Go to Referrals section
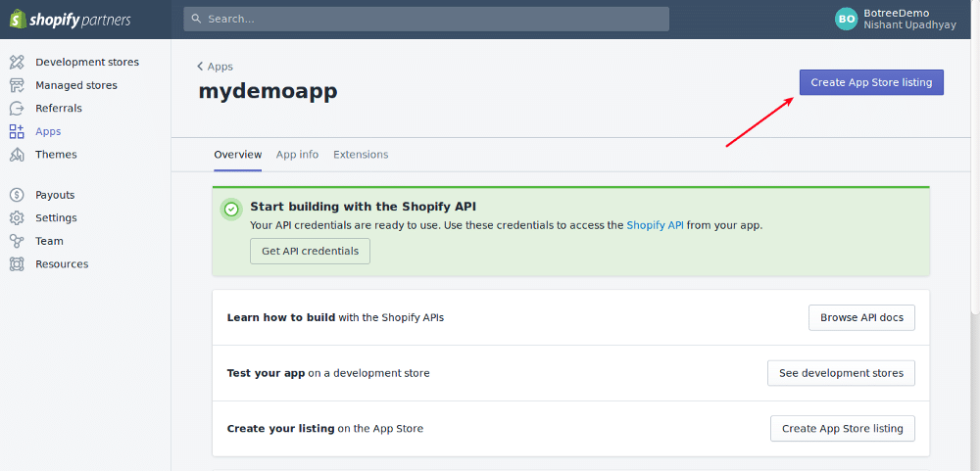This screenshot has width=980, height=471. (59, 108)
